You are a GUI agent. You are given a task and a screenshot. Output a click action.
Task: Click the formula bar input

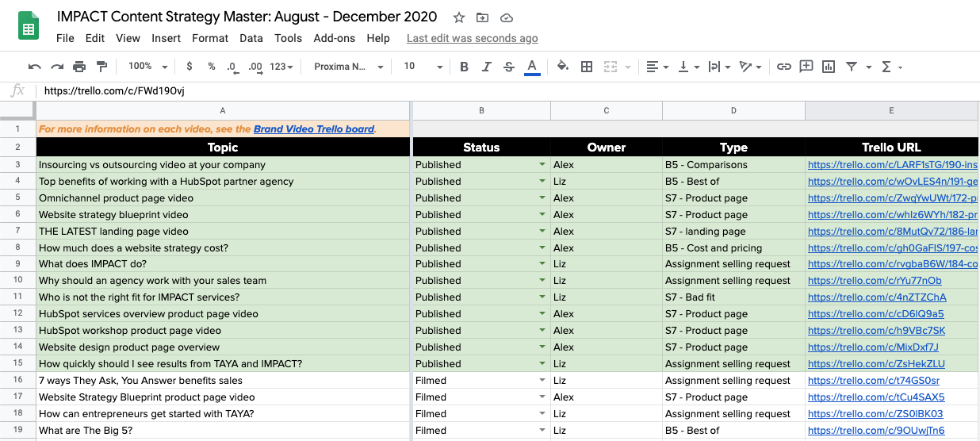click(507, 90)
